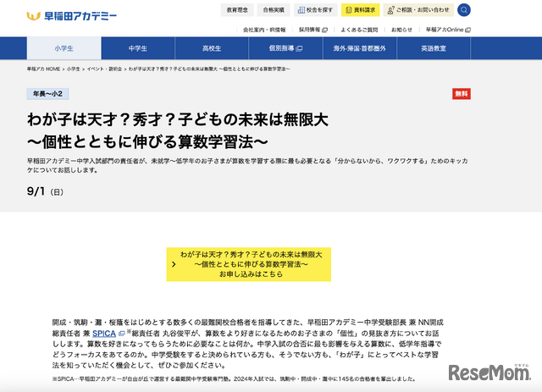Screen dimensions: 542x392
Task: Click the blue search magnifier icon
Action: (x=464, y=10)
